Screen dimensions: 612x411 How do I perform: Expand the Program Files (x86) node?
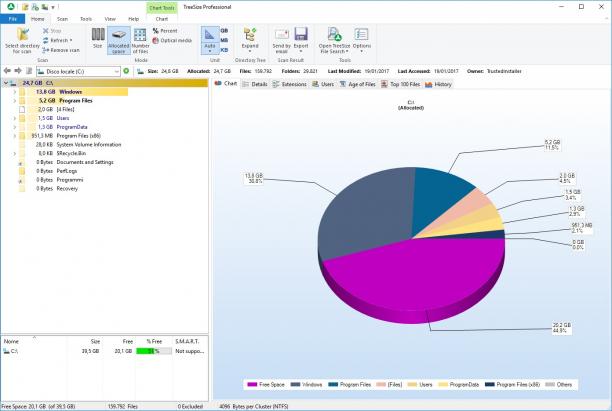tap(15, 136)
